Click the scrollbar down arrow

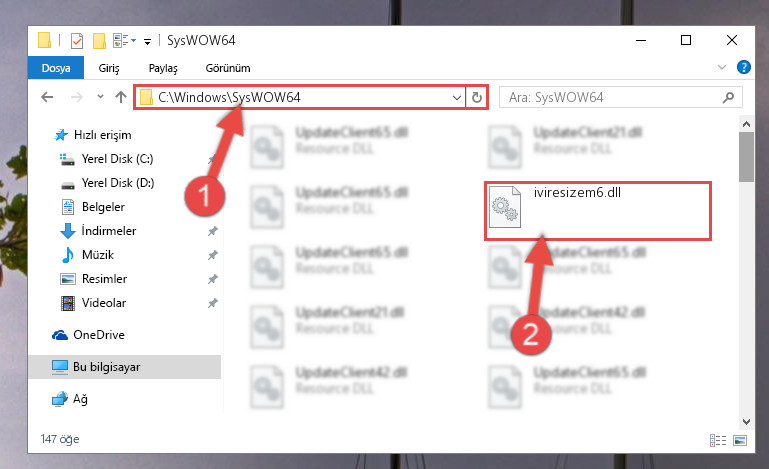(746, 421)
